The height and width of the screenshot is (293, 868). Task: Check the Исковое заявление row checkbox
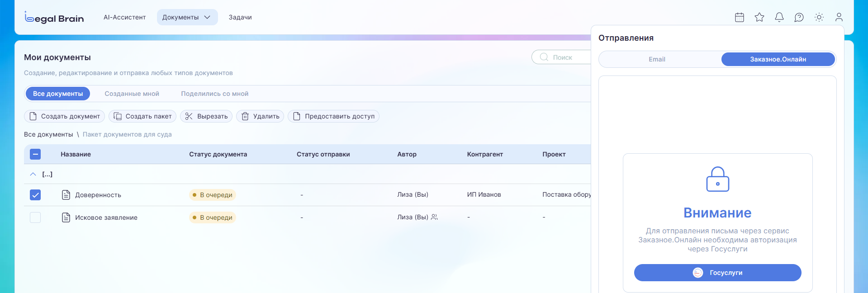pyautogui.click(x=35, y=217)
